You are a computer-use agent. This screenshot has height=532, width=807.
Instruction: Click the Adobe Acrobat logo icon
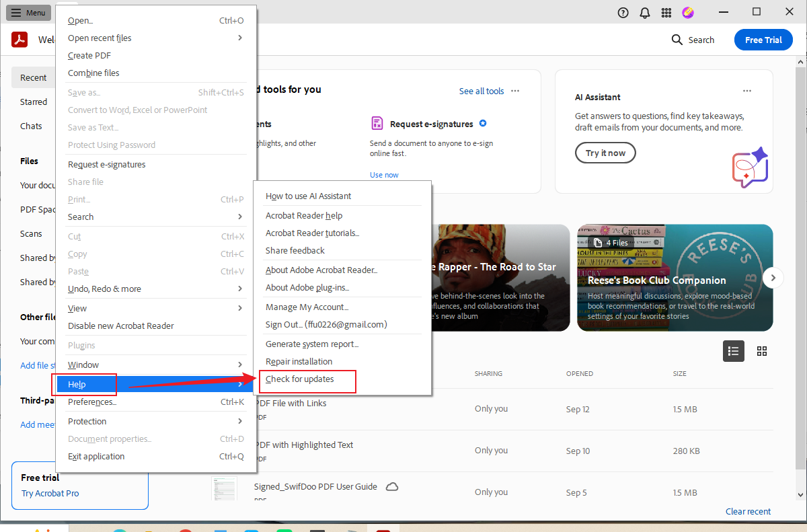20,39
